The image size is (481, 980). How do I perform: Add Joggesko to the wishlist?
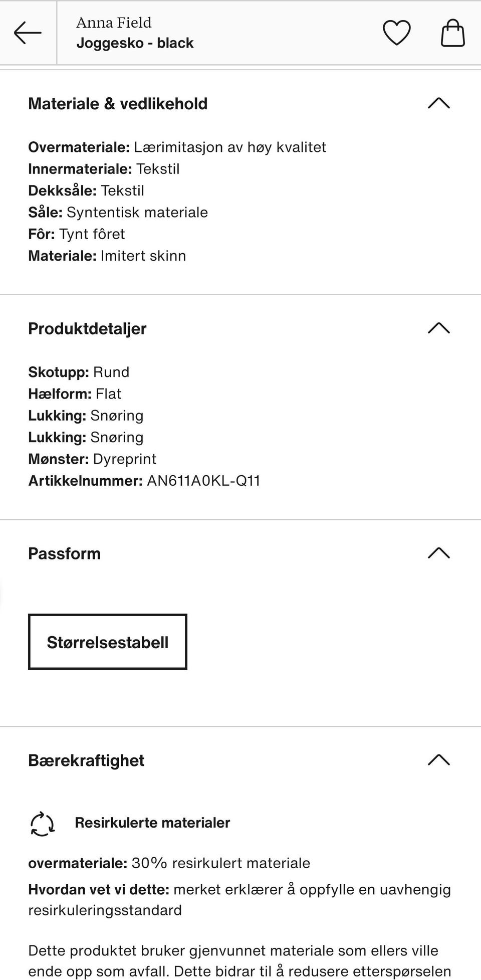396,33
